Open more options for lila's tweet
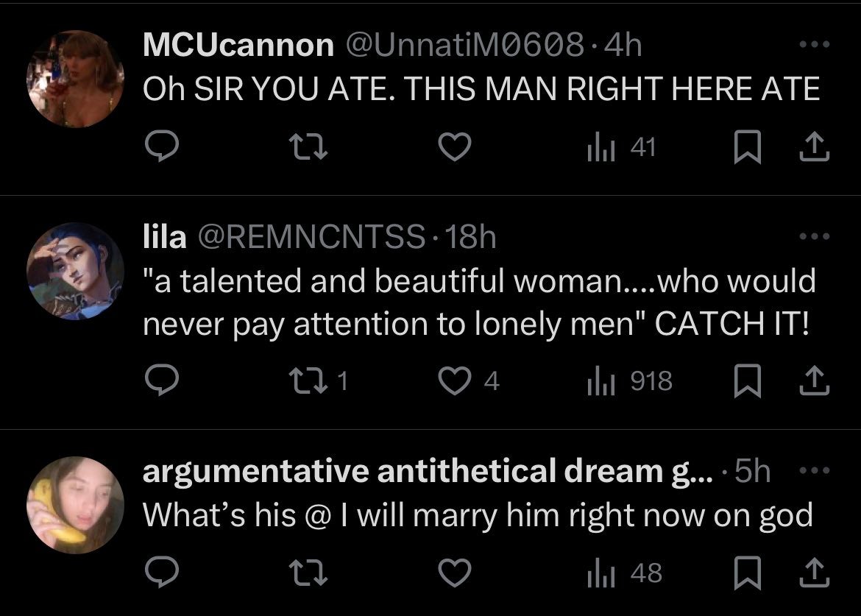This screenshot has height=616, width=861. pyautogui.click(x=815, y=237)
